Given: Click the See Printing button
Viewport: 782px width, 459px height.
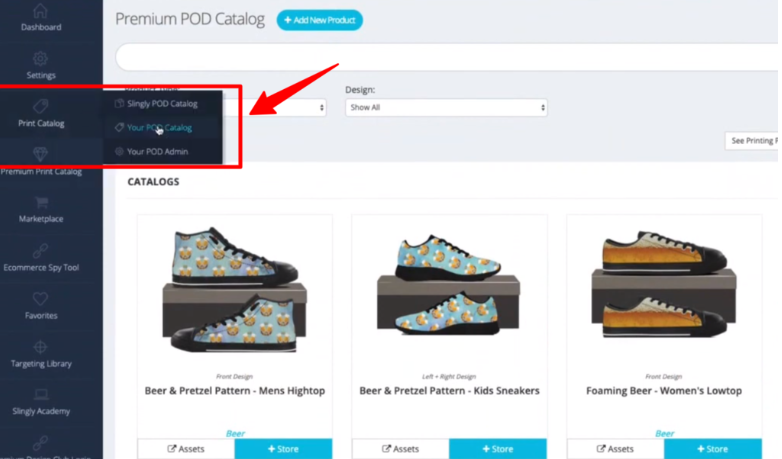Looking at the screenshot, I should click(x=752, y=141).
